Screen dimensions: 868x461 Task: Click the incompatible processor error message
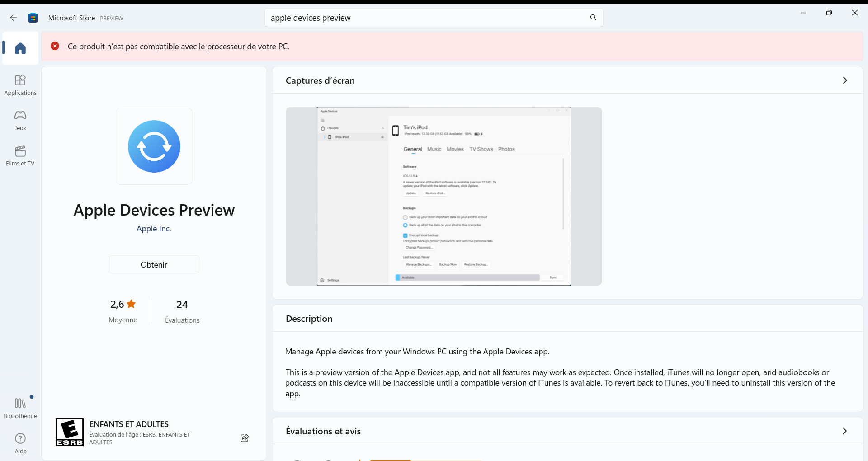coord(179,47)
